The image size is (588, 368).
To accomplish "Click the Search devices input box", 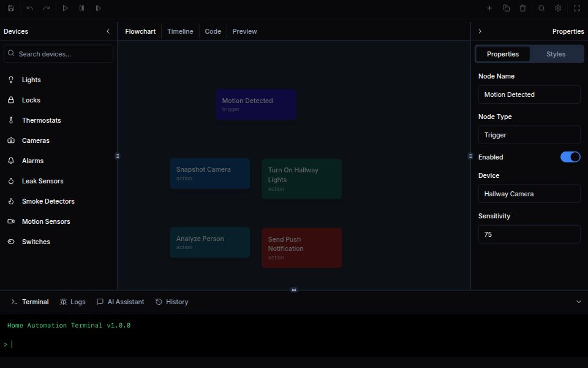I will tap(58, 53).
